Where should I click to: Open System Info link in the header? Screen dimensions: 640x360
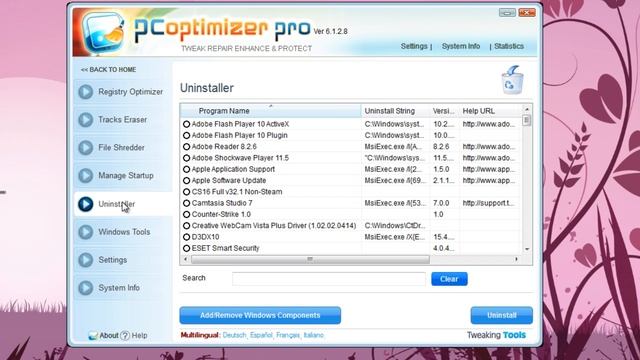461,46
